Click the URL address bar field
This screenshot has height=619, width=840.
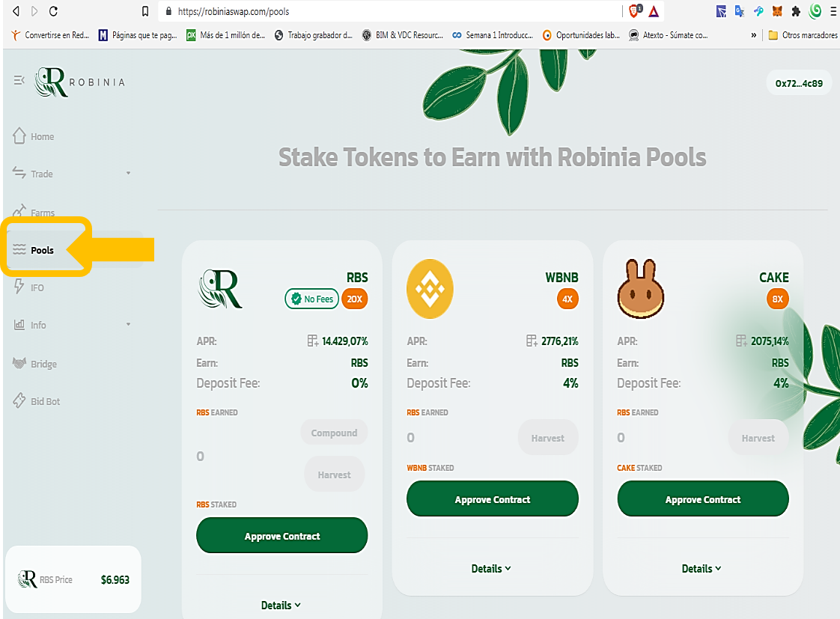tap(391, 11)
